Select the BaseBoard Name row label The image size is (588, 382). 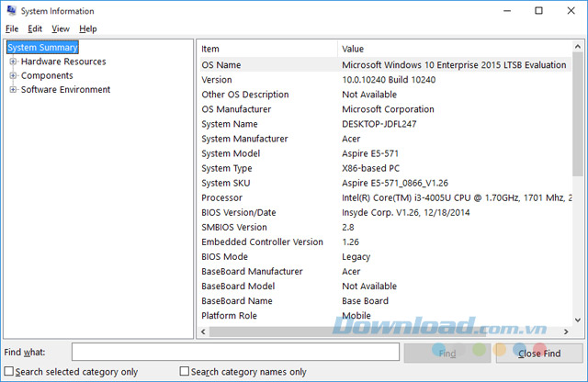(237, 300)
